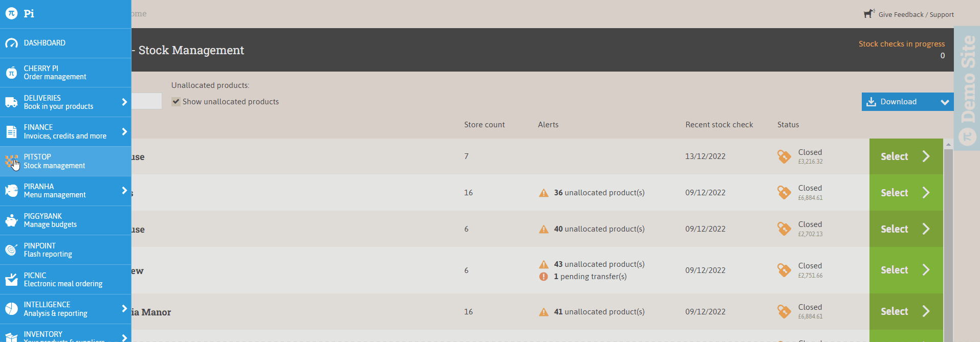This screenshot has width=980, height=342.
Task: Open Pitstop Stock management
Action: click(66, 162)
